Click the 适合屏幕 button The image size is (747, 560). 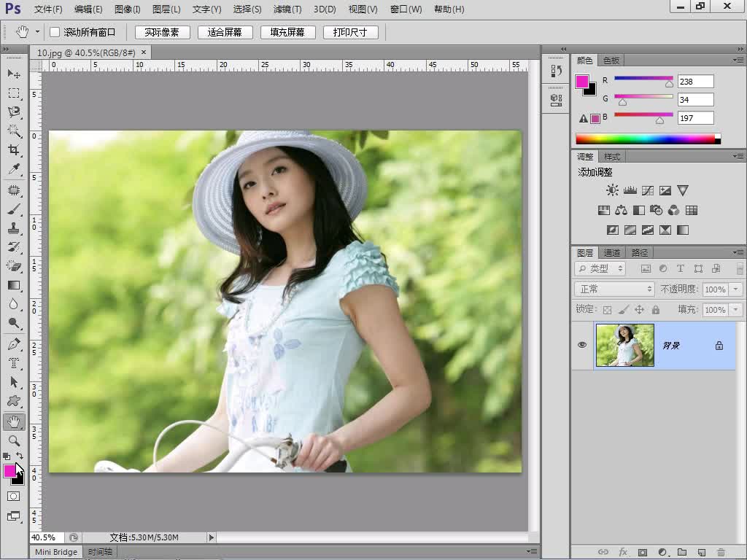225,32
